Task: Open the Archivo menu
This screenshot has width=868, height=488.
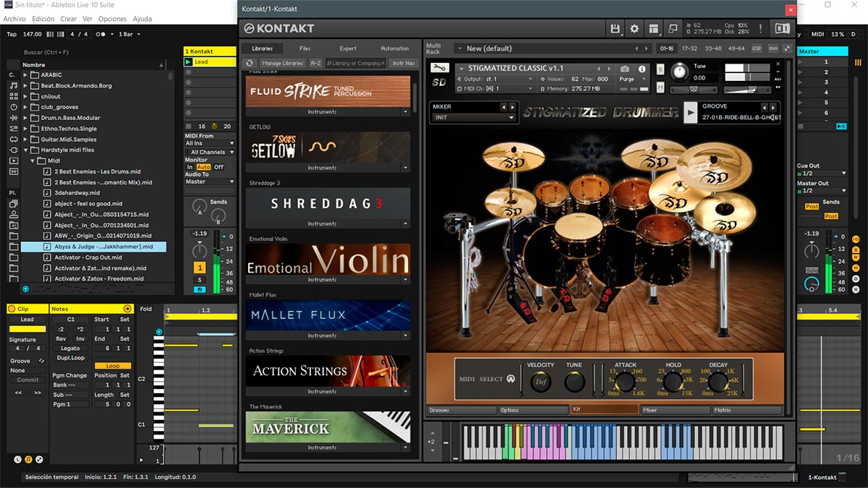Action: click(14, 19)
